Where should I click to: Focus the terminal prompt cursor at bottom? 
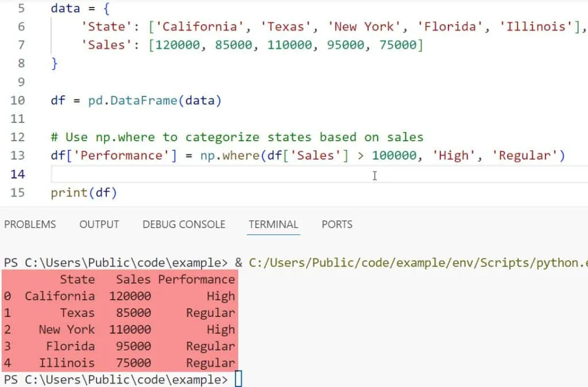click(238, 380)
